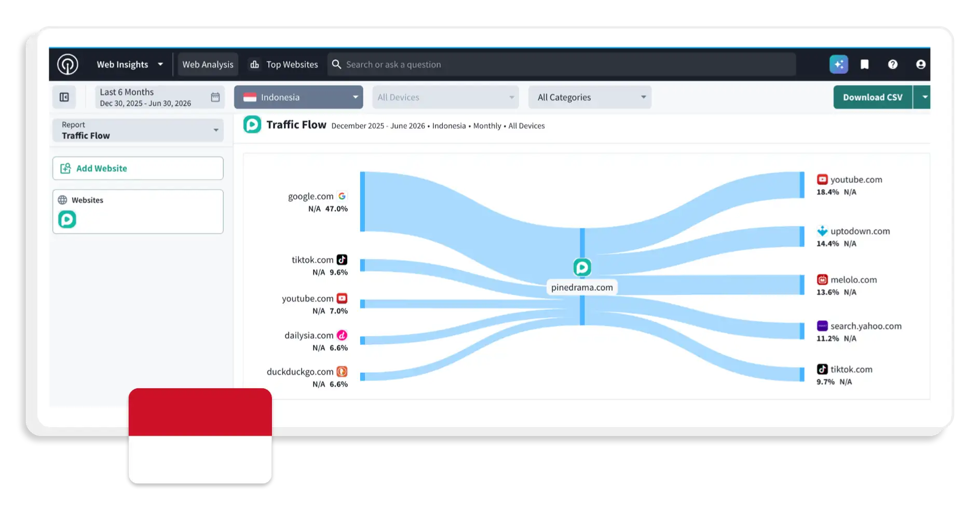Click the 14.4% uptodown share value
Screen dimensions: 980x517
point(827,243)
